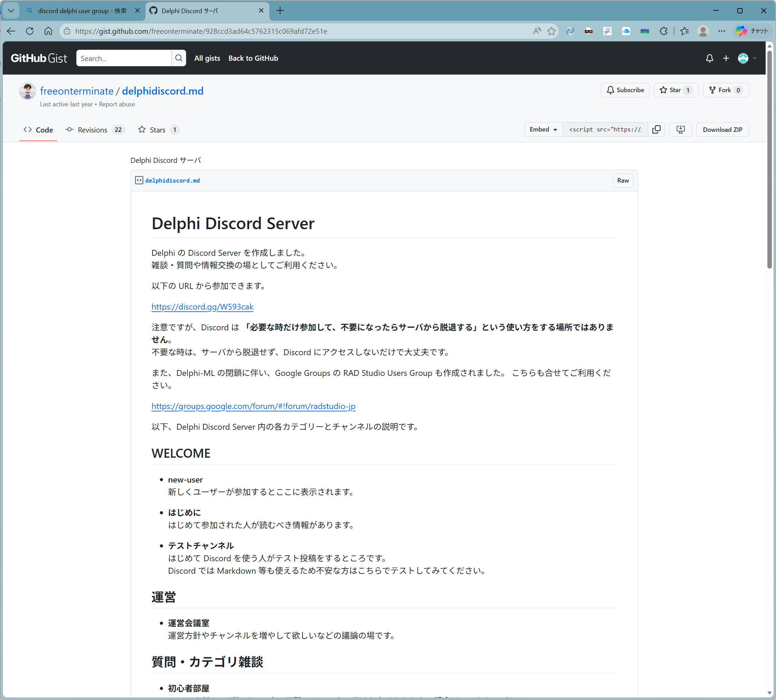Subscribe to this gist
This screenshot has height=700, width=776.
tap(625, 90)
